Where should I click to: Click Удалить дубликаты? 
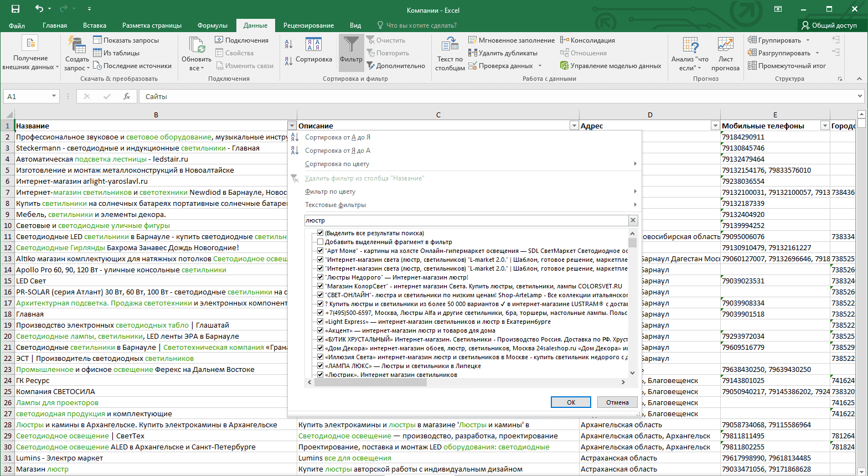click(x=503, y=53)
